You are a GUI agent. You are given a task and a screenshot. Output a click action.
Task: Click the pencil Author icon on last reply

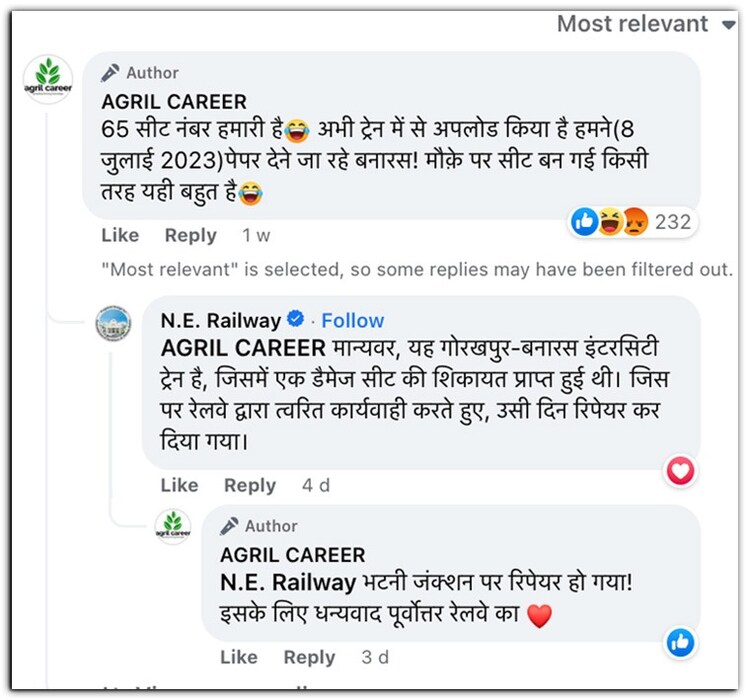click(230, 526)
